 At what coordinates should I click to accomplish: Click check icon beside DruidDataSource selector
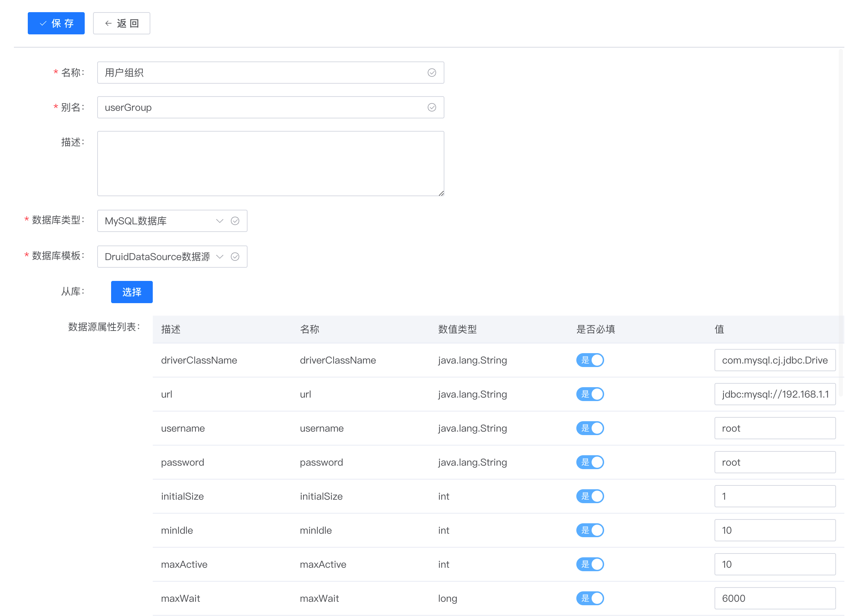235,257
